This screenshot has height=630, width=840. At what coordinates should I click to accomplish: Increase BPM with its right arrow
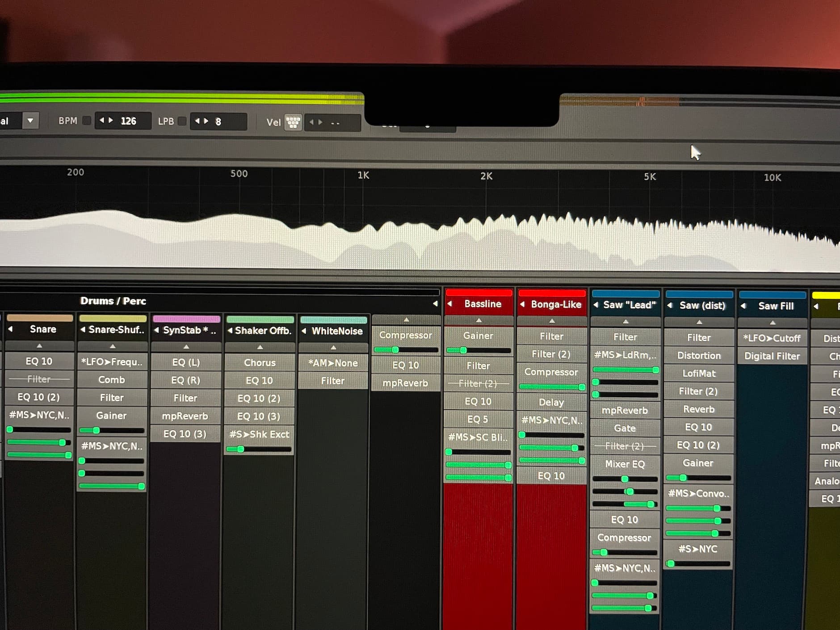click(x=110, y=120)
